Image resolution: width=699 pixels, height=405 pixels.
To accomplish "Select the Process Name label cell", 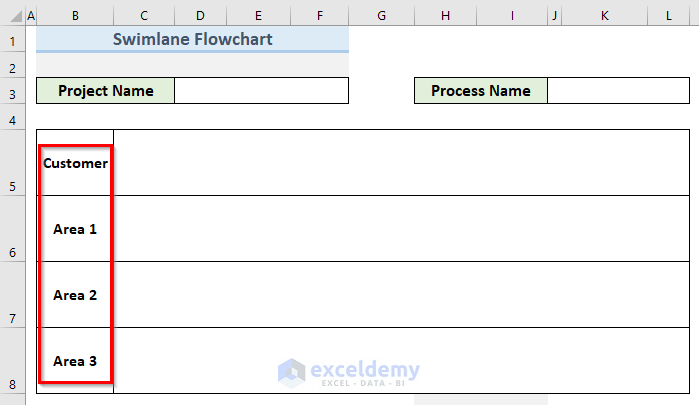I will click(x=480, y=91).
